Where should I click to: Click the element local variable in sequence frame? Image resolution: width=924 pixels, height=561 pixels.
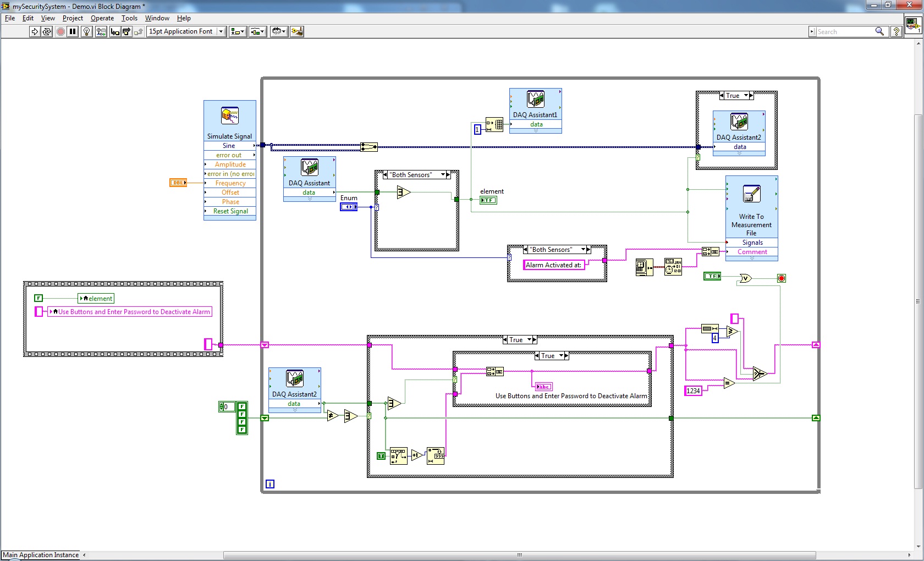[96, 299]
